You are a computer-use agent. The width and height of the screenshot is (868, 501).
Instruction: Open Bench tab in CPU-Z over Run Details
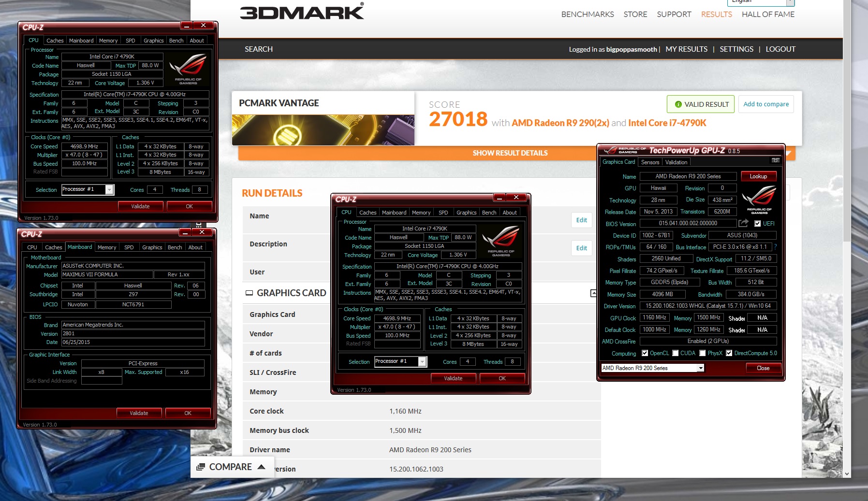pyautogui.click(x=489, y=213)
